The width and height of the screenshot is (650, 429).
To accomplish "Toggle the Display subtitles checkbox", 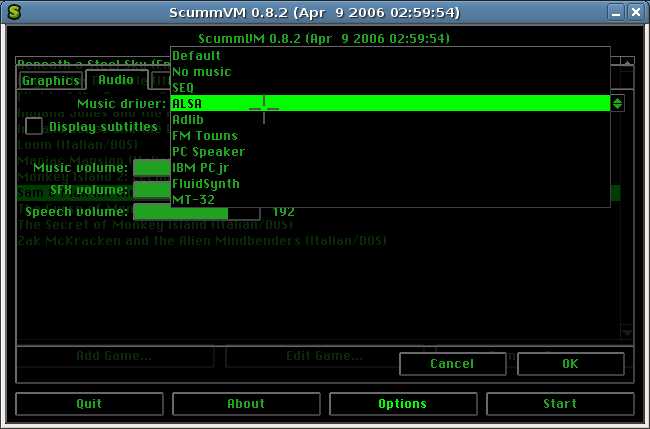I will [34, 127].
